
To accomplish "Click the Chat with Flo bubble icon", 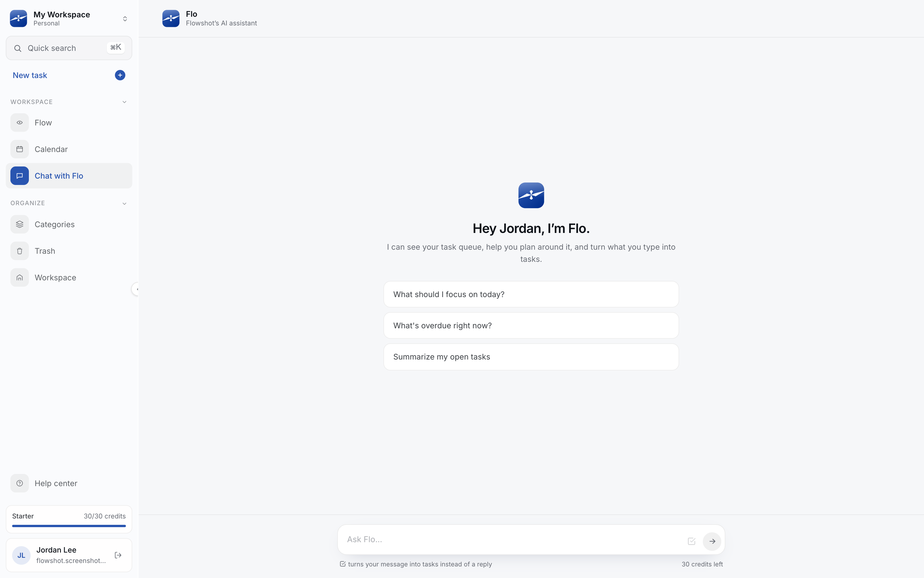I will click(x=19, y=176).
